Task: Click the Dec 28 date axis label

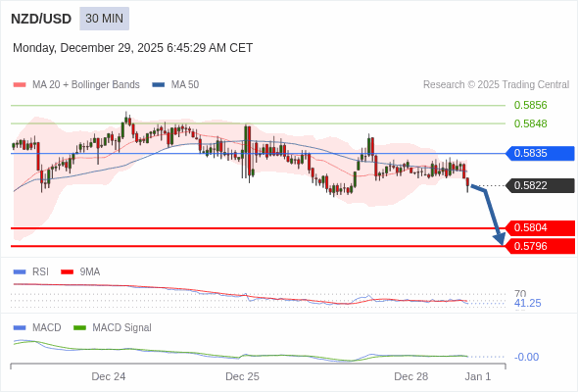Action: pyautogui.click(x=411, y=376)
